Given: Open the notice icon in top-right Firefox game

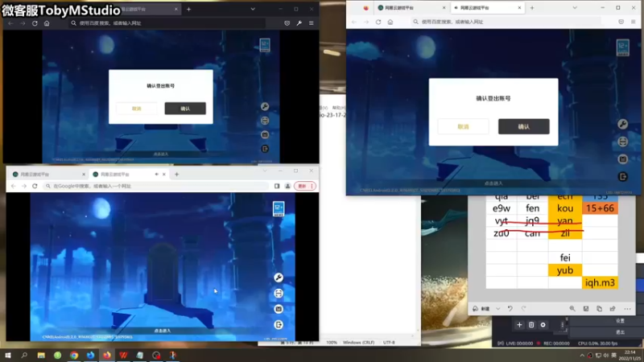Looking at the screenshot, I should 622,158.
